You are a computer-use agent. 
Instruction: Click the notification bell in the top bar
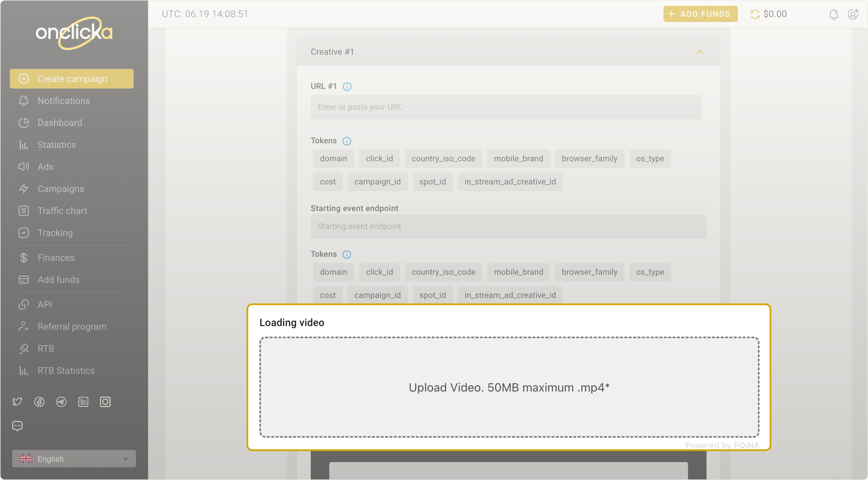(833, 14)
